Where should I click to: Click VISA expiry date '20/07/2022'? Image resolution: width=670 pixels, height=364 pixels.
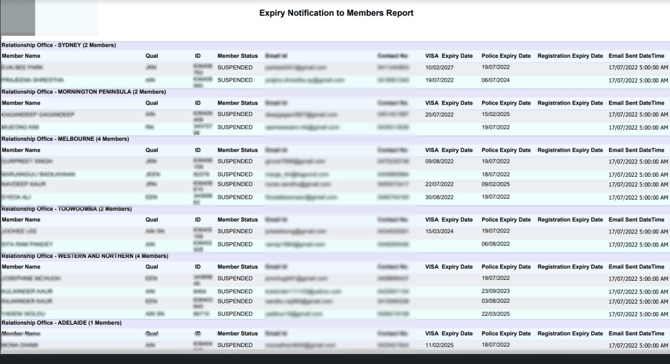click(x=439, y=114)
